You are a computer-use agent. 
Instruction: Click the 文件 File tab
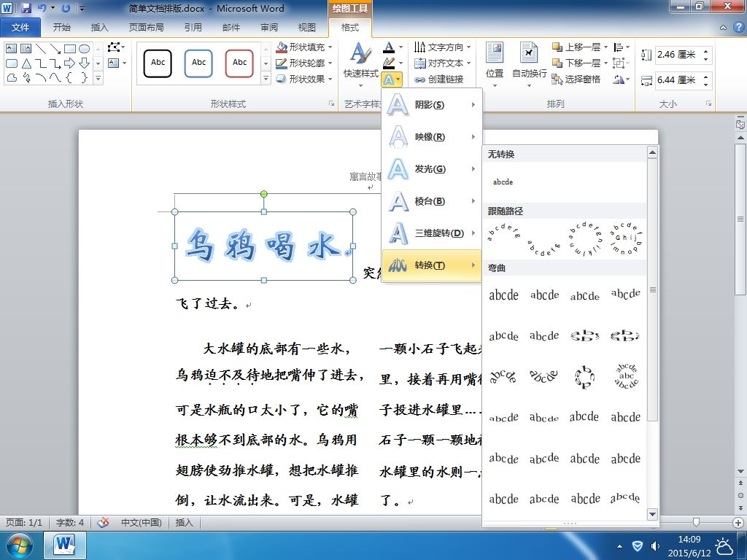point(20,27)
